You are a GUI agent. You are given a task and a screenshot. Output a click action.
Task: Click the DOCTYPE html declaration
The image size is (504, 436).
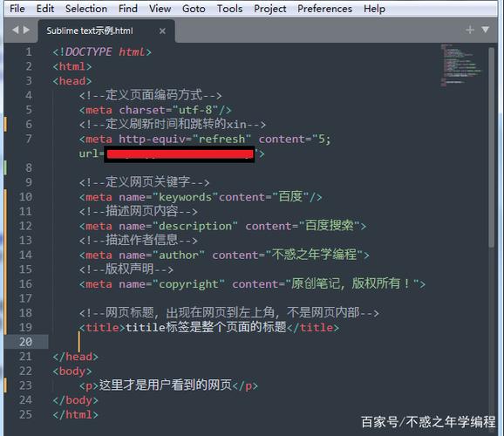pyautogui.click(x=102, y=51)
